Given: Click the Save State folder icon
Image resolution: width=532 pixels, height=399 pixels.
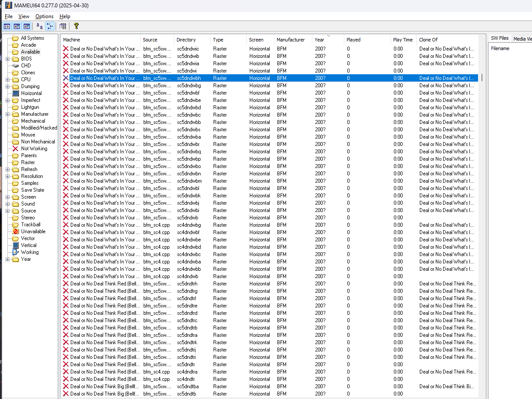Looking at the screenshot, I should click(15, 190).
